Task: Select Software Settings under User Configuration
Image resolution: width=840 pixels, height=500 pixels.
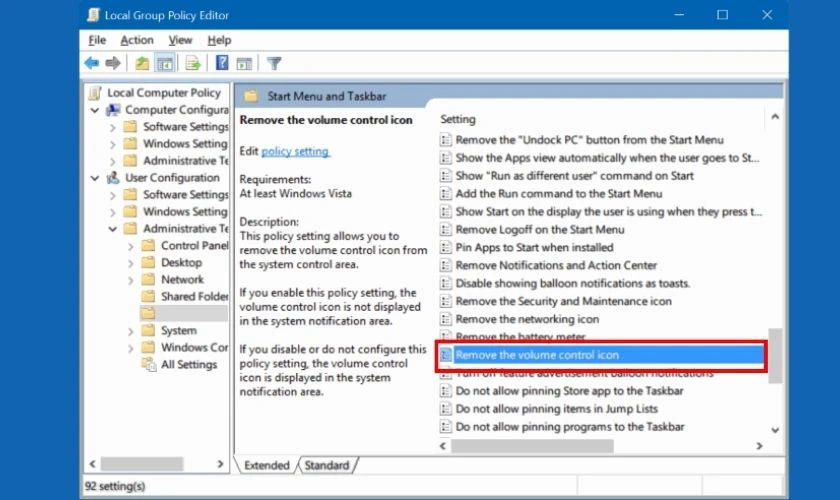Action: coord(185,195)
